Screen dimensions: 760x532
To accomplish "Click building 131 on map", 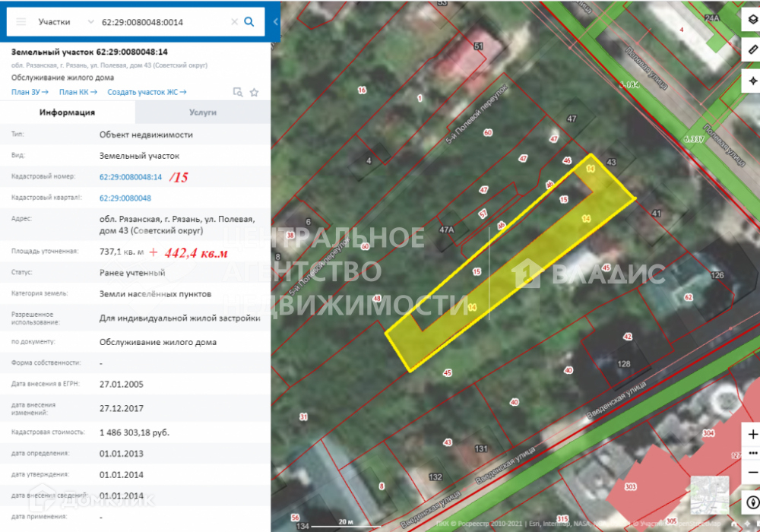I will [x=481, y=448].
